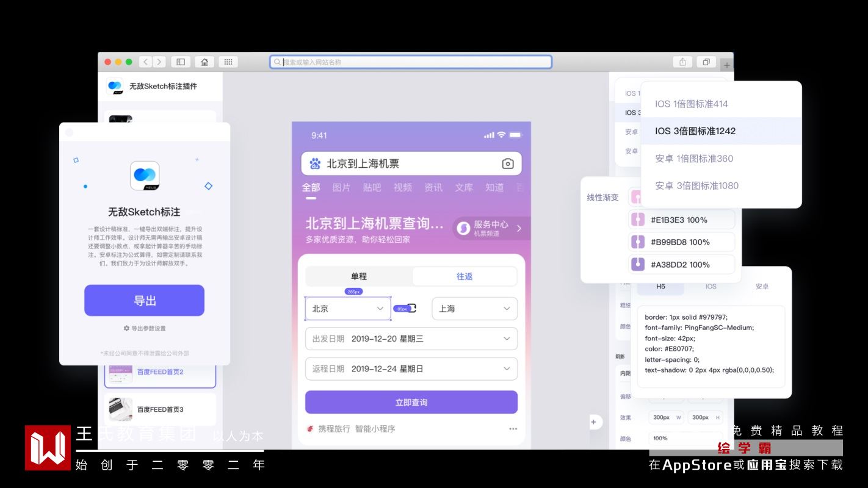Toggle the browser sidebar panel button
The height and width of the screenshot is (488, 868).
[181, 62]
